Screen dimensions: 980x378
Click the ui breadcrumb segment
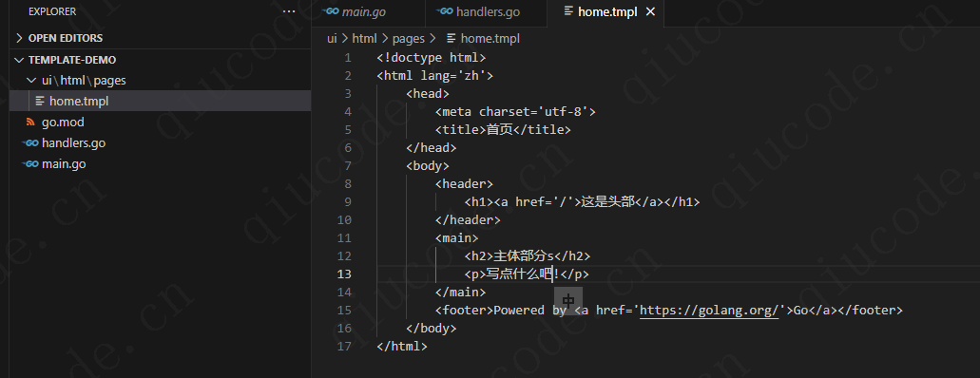331,39
